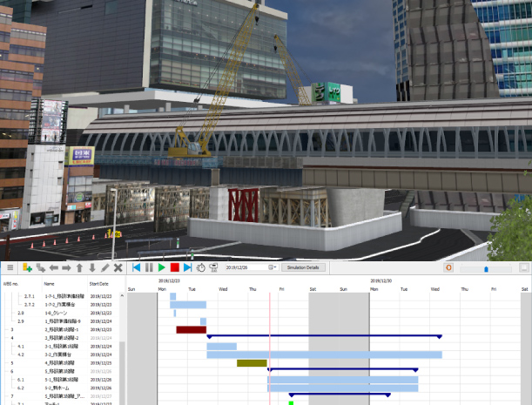Indent the task with the right arrow
Viewport: 532px width, 405px height.
[x=66, y=267]
